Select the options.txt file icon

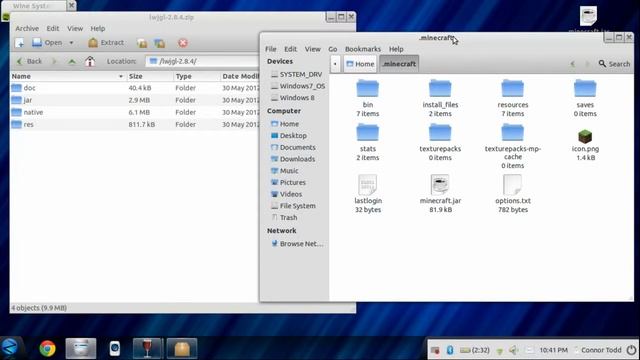[513, 184]
